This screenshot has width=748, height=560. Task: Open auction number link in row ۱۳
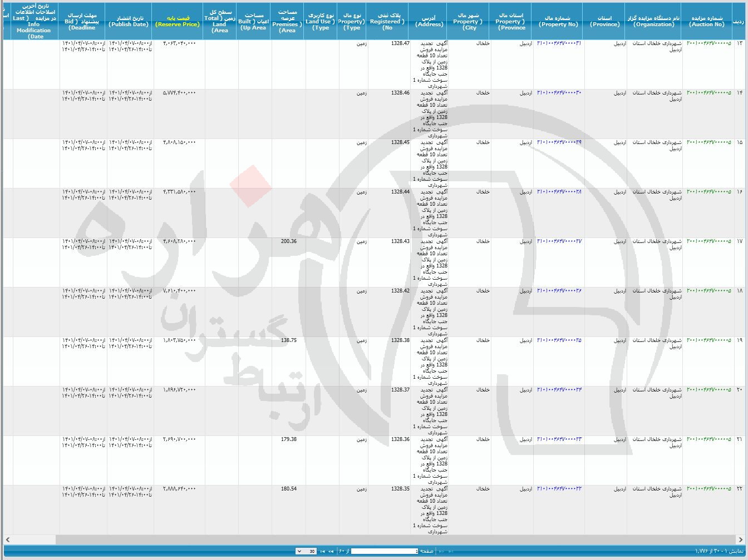click(x=708, y=43)
